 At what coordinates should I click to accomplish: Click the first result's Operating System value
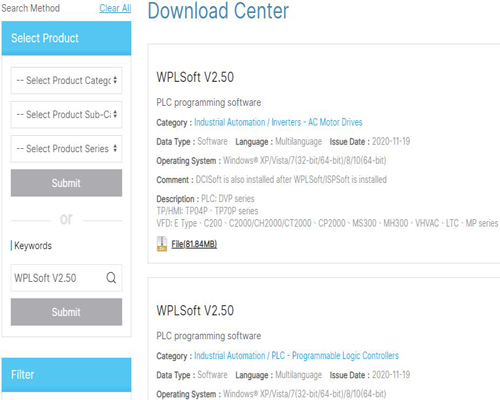coord(305,161)
